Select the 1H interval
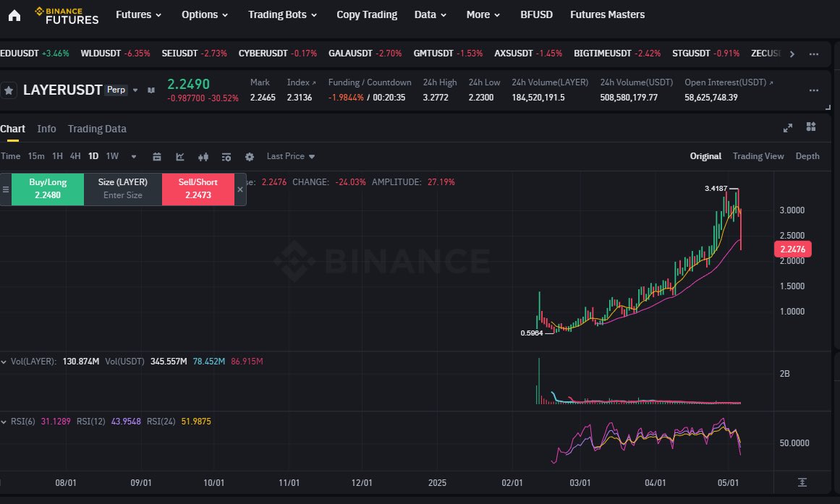840x504 pixels. [57, 156]
